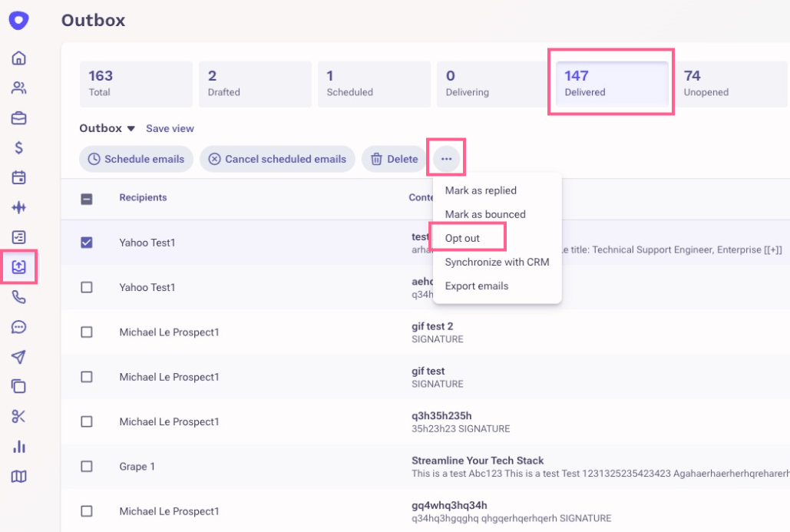This screenshot has height=532, width=790.
Task: Select the checkbox for the 'gif test' row
Action: 87,377
